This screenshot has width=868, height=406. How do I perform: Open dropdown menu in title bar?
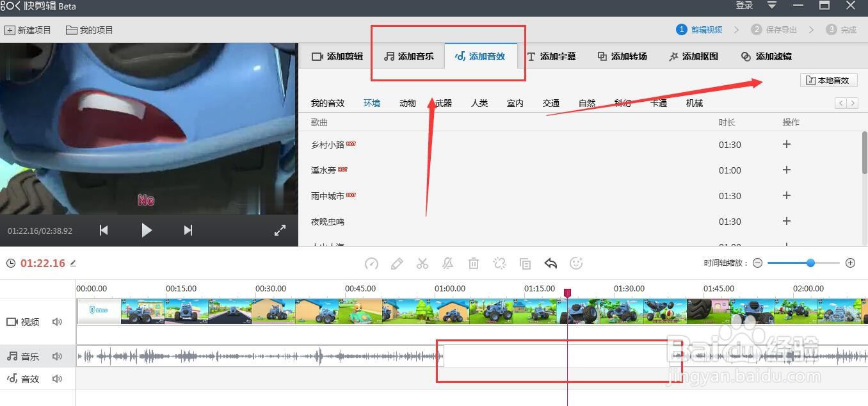[772, 6]
